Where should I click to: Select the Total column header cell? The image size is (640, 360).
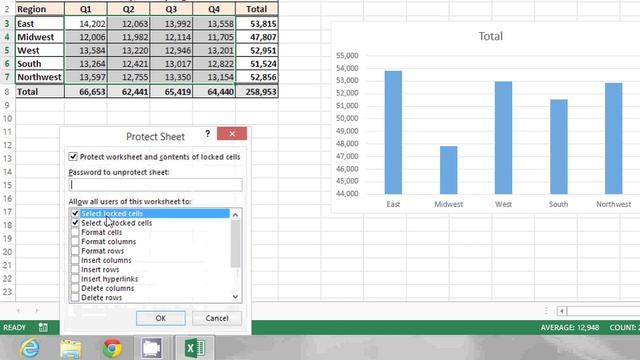(x=257, y=9)
